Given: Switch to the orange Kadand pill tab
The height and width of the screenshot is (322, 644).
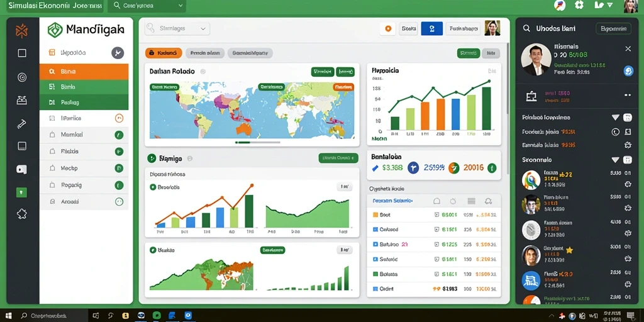Looking at the screenshot, I should click(x=164, y=53).
